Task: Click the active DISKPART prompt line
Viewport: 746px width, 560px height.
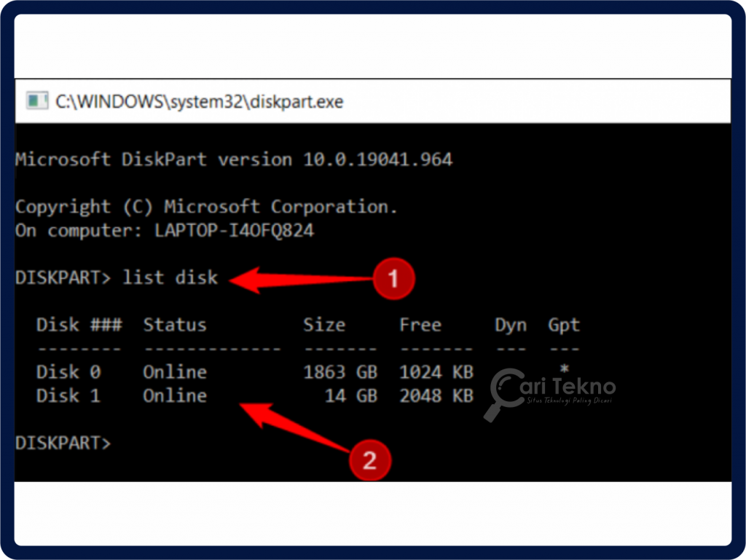Action: point(62,443)
